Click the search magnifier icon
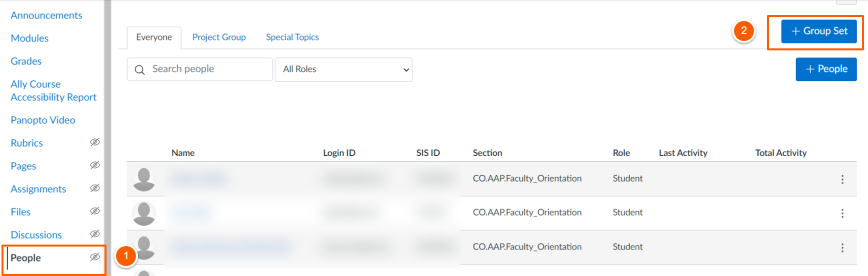The image size is (868, 276). [x=140, y=70]
